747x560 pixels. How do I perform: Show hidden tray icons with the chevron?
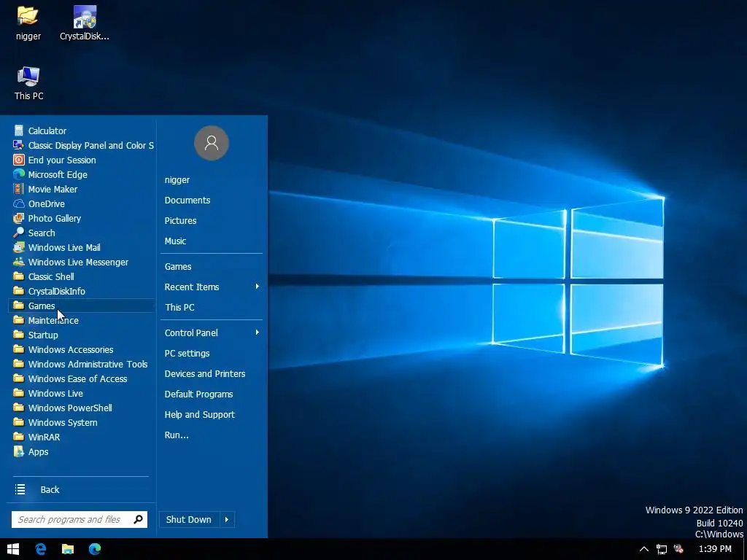(x=643, y=549)
